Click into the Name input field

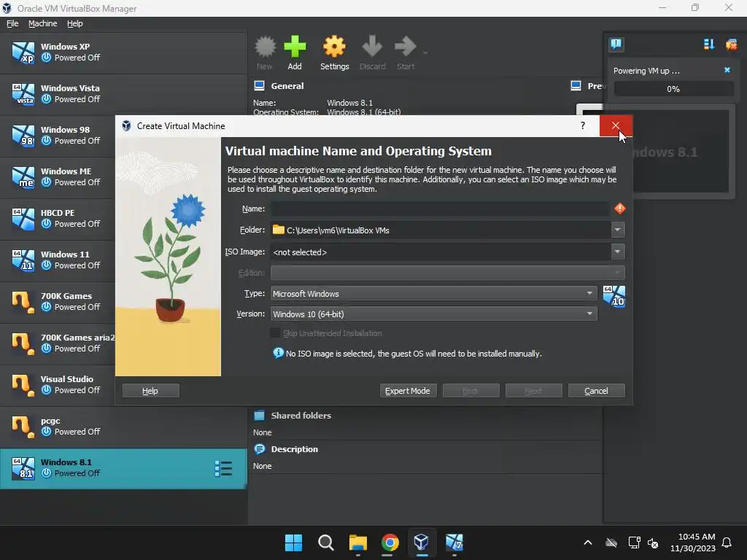point(439,209)
